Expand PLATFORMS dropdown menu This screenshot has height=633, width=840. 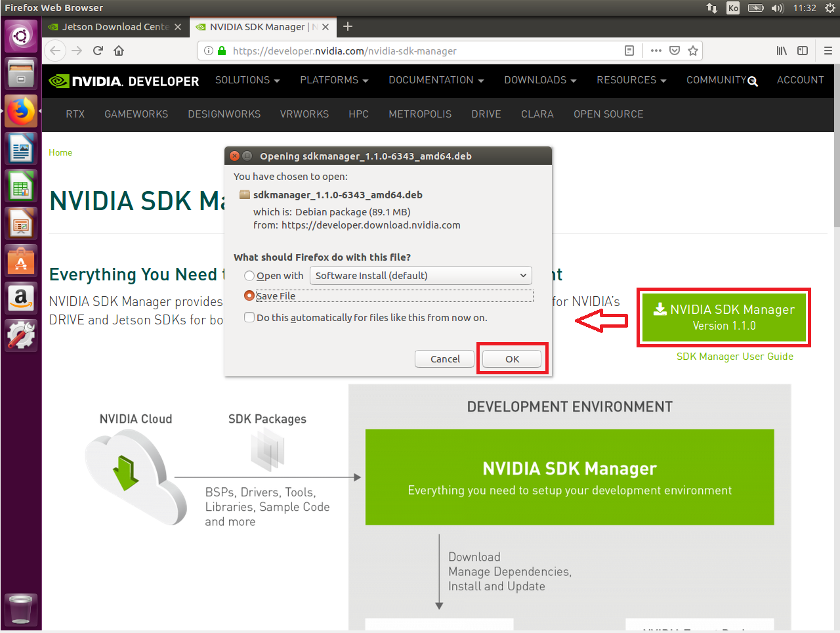click(x=334, y=80)
